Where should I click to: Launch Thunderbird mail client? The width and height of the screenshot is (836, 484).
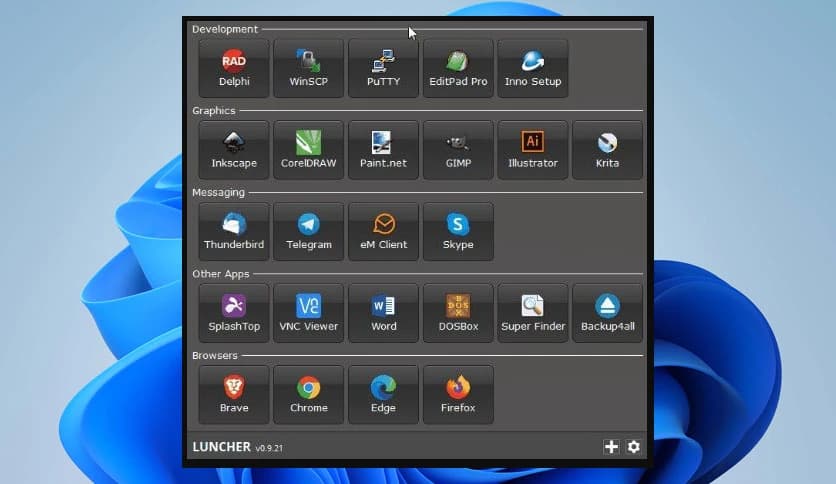pyautogui.click(x=234, y=232)
